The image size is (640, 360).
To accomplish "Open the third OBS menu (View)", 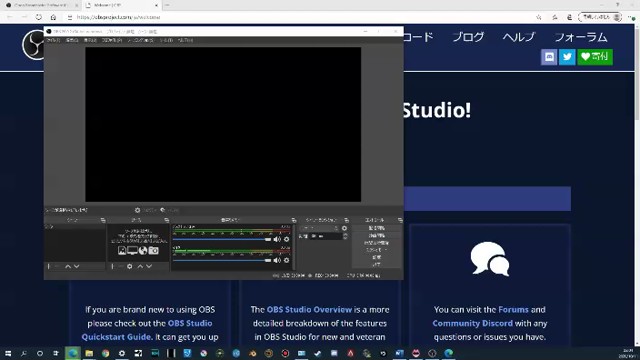I will 90,40.
